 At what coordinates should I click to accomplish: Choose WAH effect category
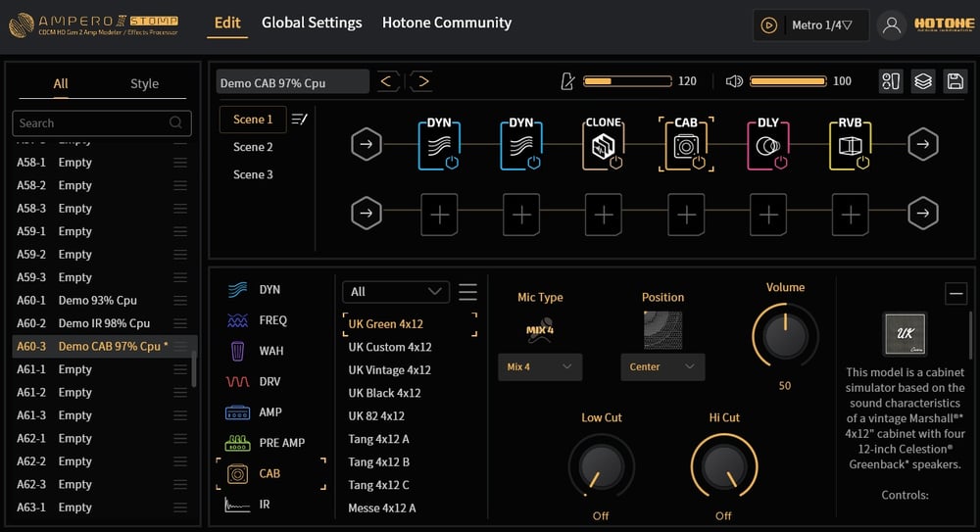(x=255, y=351)
